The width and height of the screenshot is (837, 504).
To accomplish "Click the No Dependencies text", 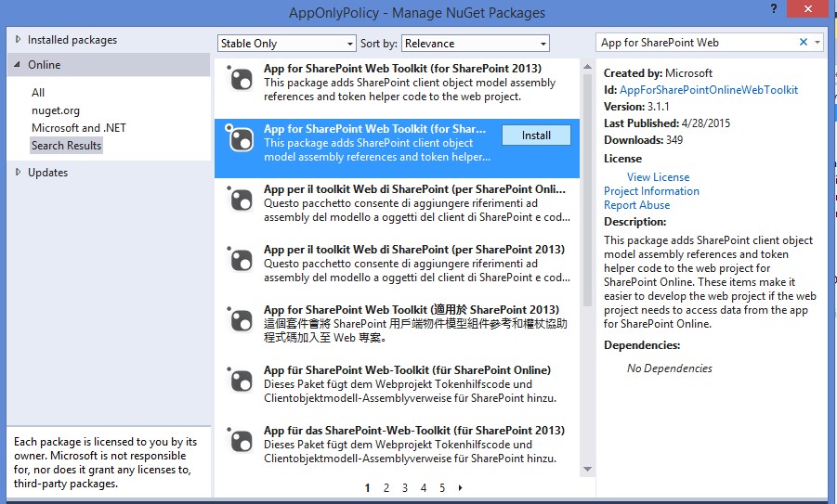I will 670,368.
